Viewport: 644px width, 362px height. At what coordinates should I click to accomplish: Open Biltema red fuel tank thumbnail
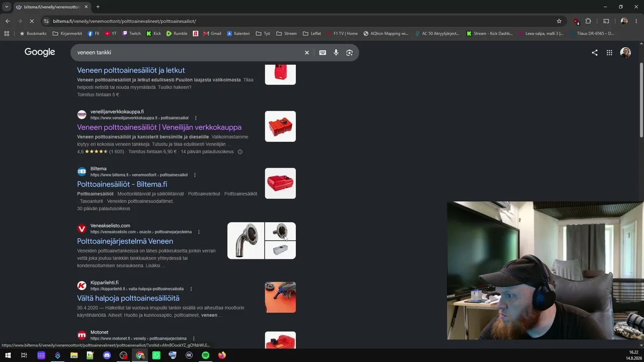[x=280, y=184]
